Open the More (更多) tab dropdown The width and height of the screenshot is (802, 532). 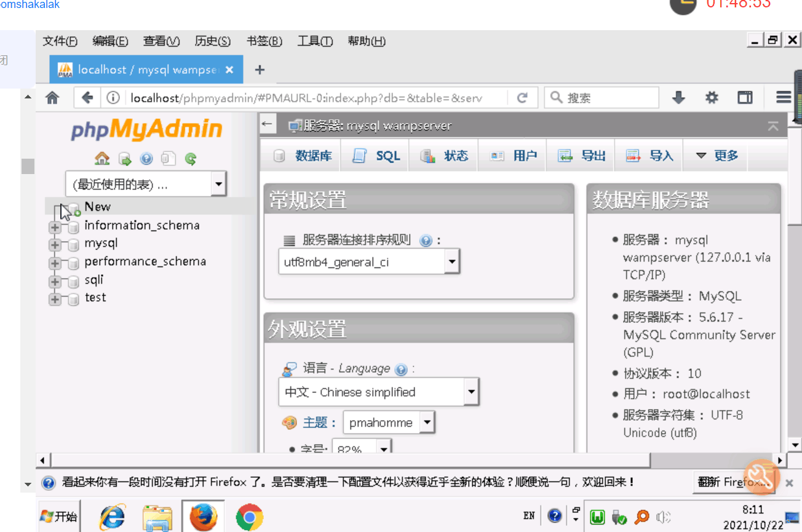click(717, 156)
